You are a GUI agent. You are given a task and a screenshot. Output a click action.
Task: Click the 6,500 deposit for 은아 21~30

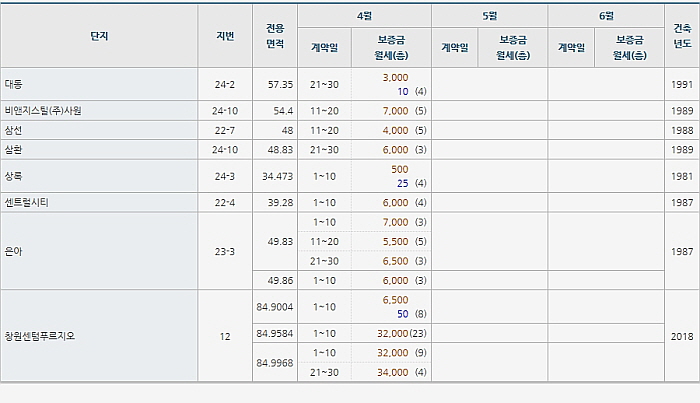coord(396,261)
